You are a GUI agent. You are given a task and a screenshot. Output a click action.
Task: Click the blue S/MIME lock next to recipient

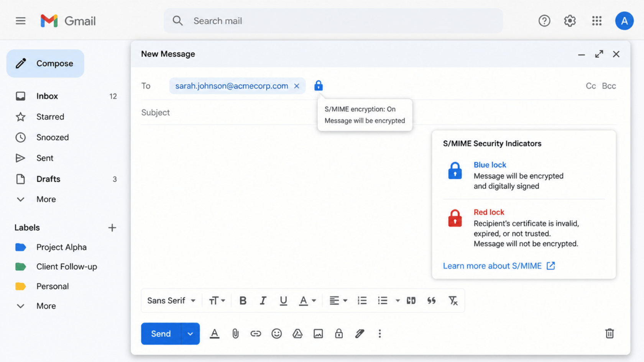(318, 85)
